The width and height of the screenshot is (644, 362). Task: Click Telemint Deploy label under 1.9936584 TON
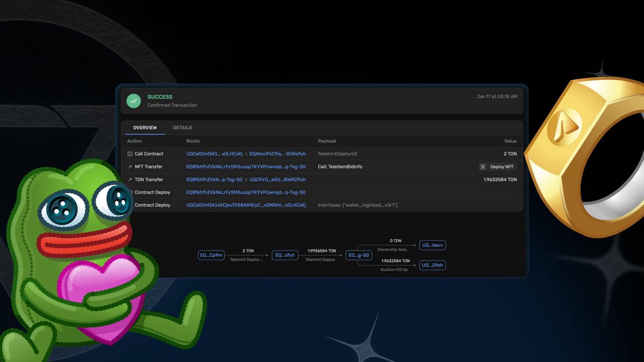[320, 259]
